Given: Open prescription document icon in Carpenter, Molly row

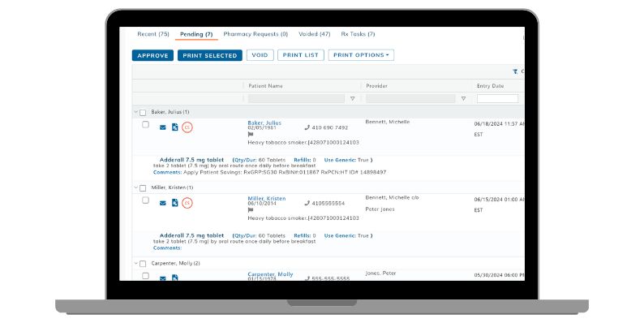Looking at the screenshot, I should 175,278.
